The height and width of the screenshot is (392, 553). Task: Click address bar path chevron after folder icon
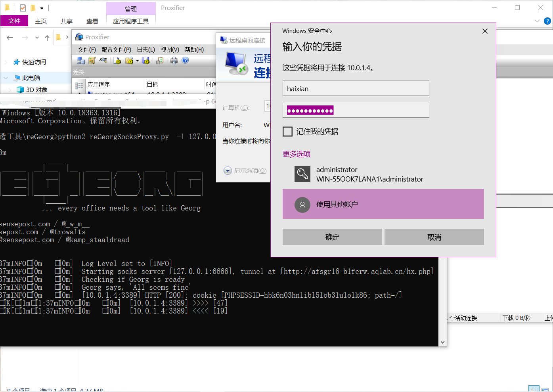click(67, 37)
